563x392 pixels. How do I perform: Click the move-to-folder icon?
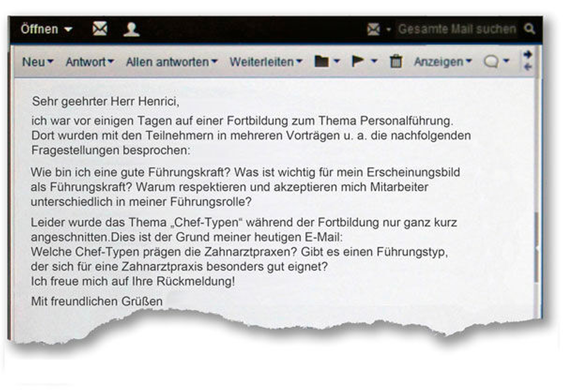tap(322, 61)
